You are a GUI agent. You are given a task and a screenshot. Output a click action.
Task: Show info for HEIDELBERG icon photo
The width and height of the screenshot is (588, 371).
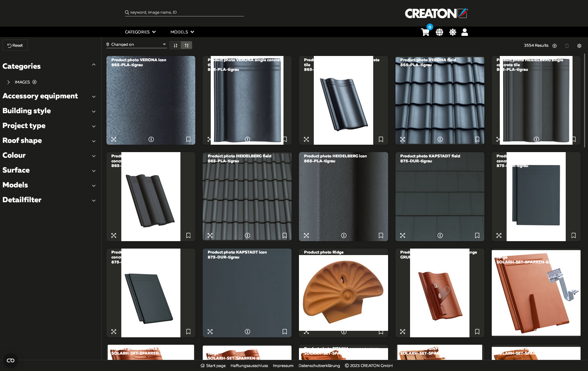344,236
